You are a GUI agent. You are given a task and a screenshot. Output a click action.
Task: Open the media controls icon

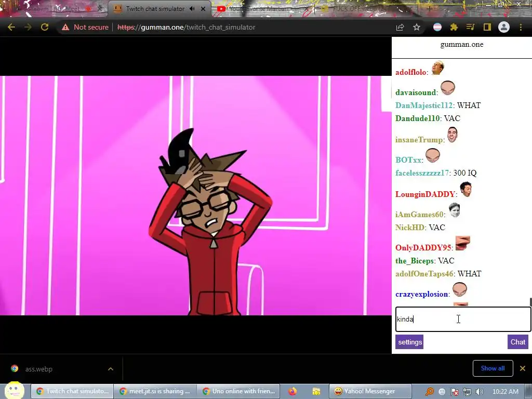[471, 27]
